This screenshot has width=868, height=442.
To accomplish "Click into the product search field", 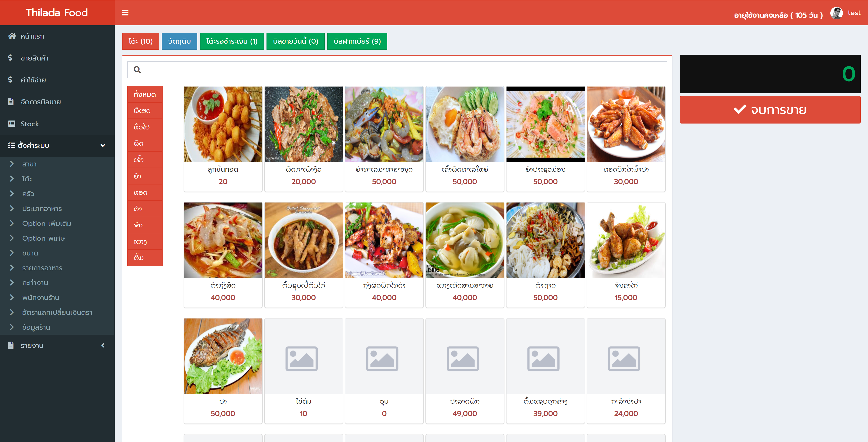I will coord(407,70).
